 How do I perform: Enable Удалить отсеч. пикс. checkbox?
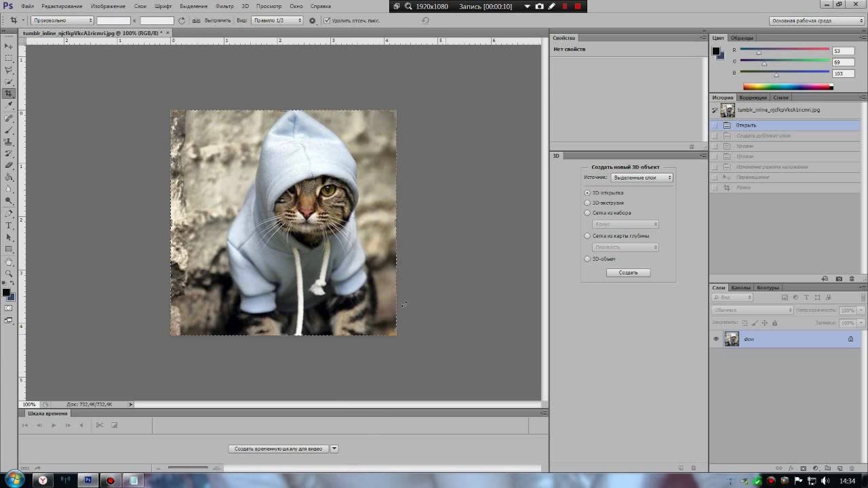[x=327, y=20]
